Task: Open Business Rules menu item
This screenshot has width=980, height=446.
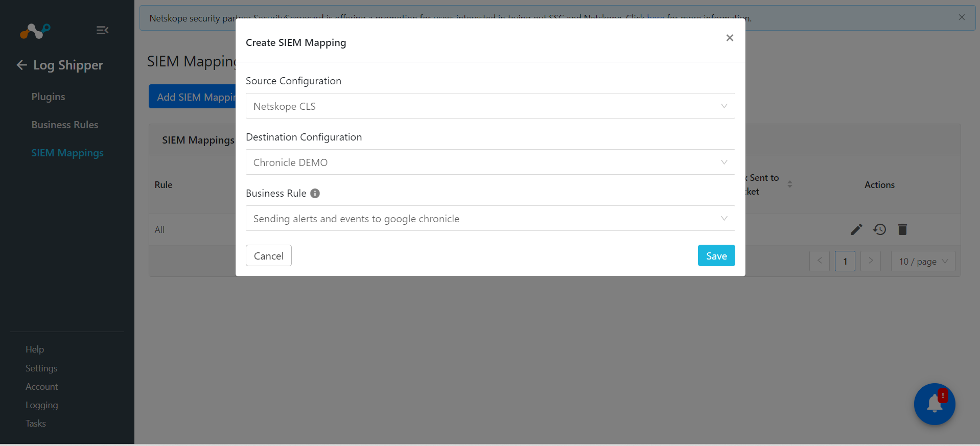Action: (x=65, y=125)
